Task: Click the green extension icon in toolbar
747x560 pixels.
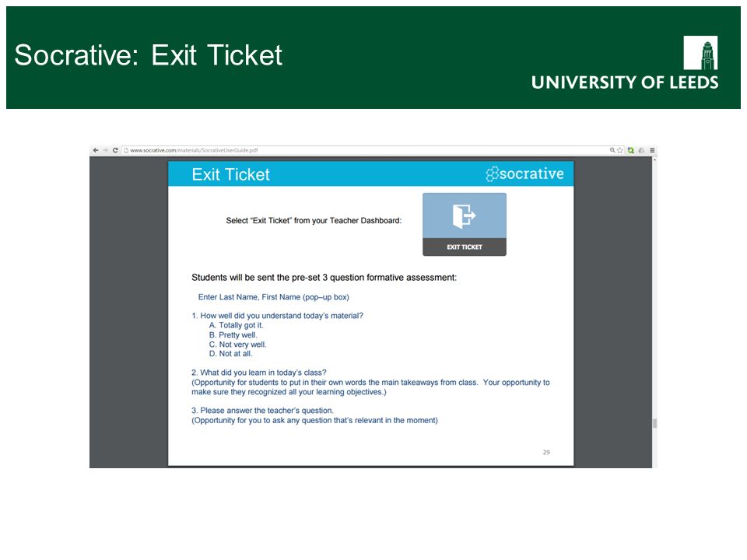Action: (x=631, y=150)
